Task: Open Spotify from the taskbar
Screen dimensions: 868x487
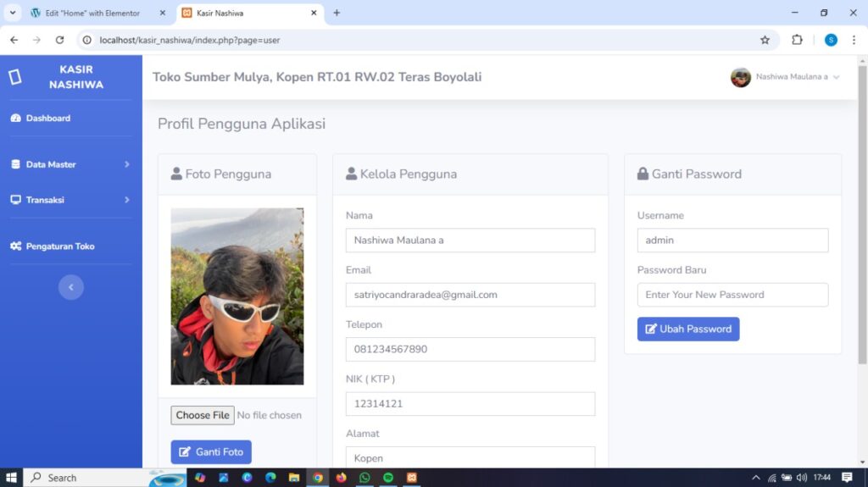Action: (388, 478)
